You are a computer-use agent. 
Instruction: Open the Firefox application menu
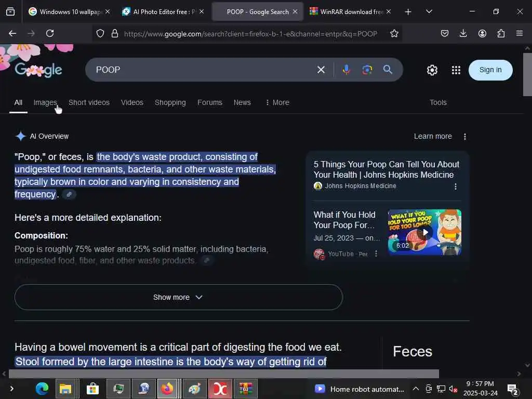tap(519, 33)
